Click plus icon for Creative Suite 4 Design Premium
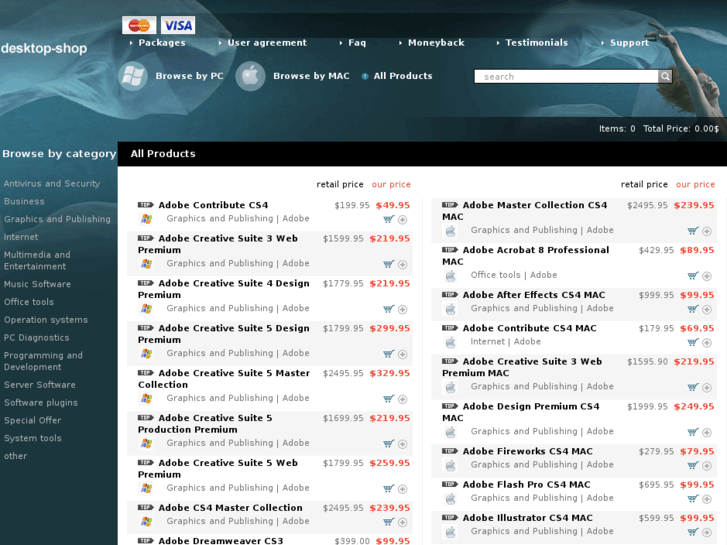Screen dimensions: 727x545 (402, 309)
